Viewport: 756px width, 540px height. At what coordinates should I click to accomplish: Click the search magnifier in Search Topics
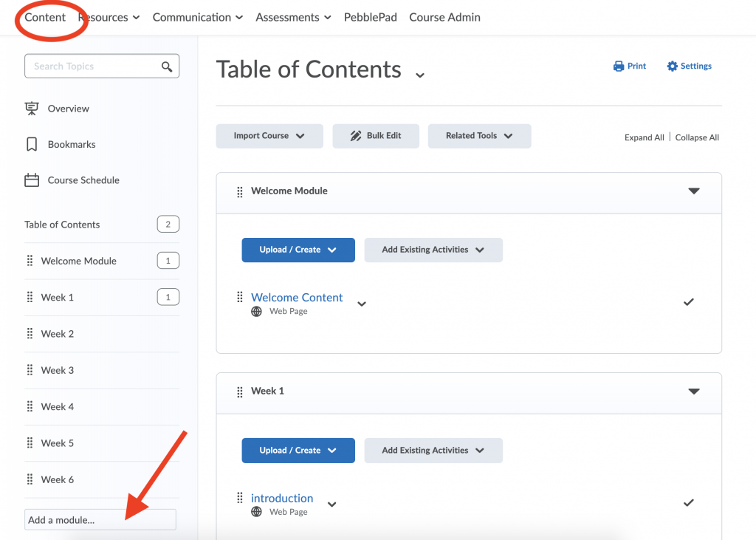[x=168, y=66]
